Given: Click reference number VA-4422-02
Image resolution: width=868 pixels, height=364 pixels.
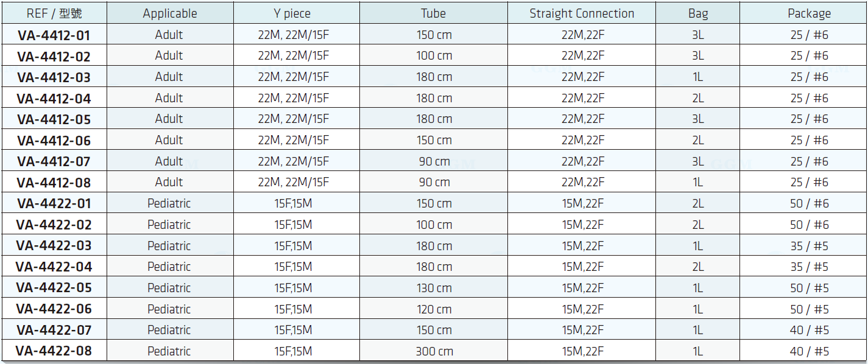Looking at the screenshot, I should point(54,225).
